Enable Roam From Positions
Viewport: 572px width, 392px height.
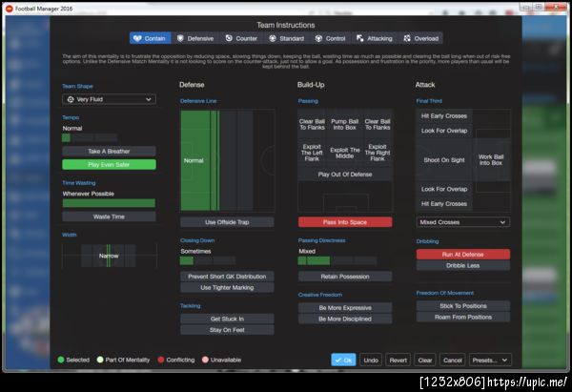pos(463,317)
